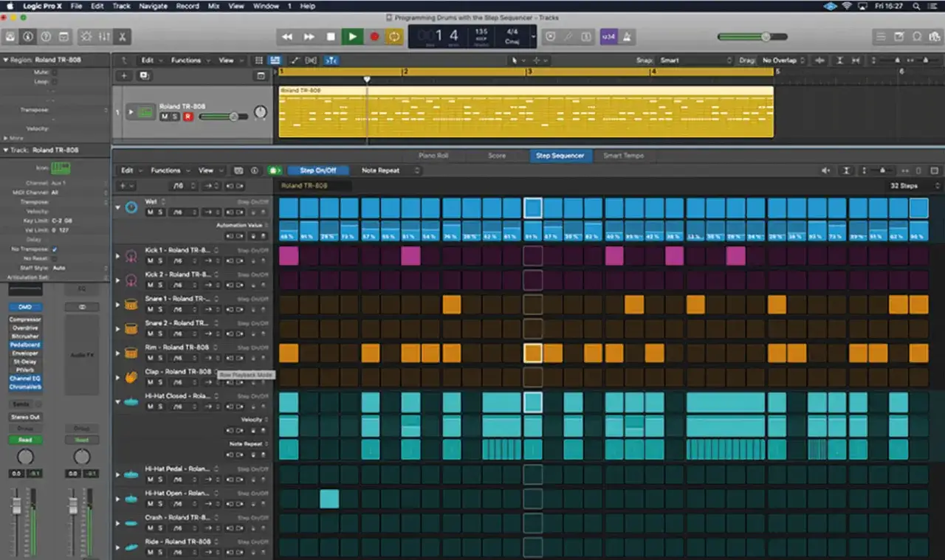Solo the Snare 1 row
Screen dimensions: 945x560
(159, 309)
